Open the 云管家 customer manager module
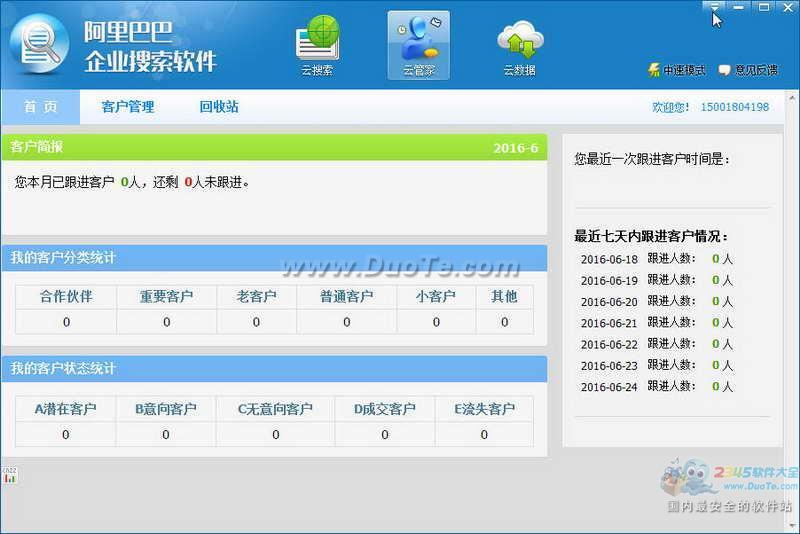The image size is (800, 534). (418, 45)
